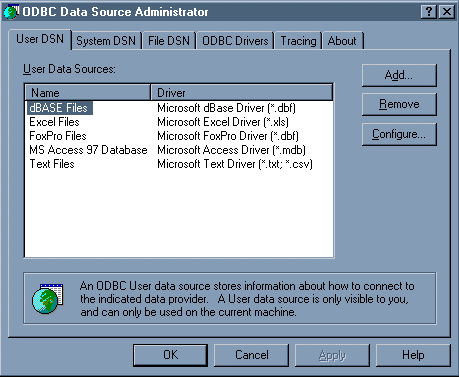The height and width of the screenshot is (377, 459).
Task: Click the greyed-out Apply button
Action: pyautogui.click(x=332, y=355)
